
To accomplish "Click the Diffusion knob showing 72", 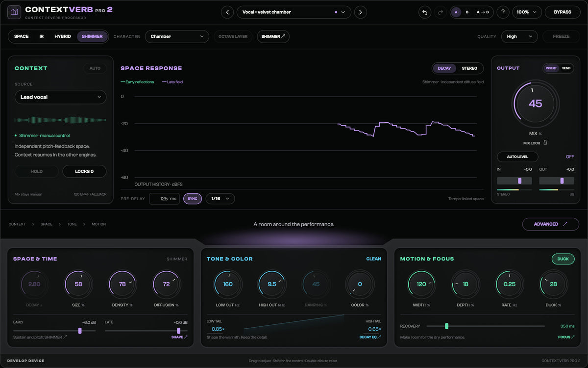I will tap(167, 284).
